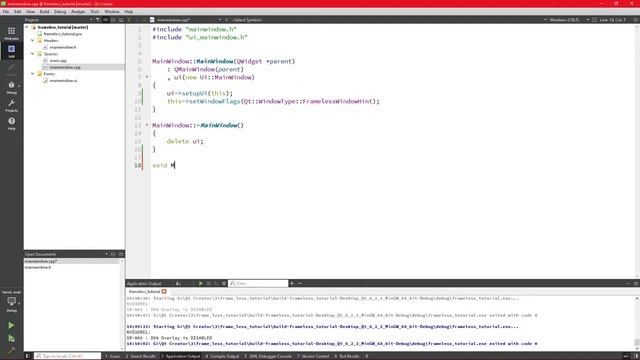Open the Analyze menu
Viewport: 640px width, 360px height.
[78, 11]
